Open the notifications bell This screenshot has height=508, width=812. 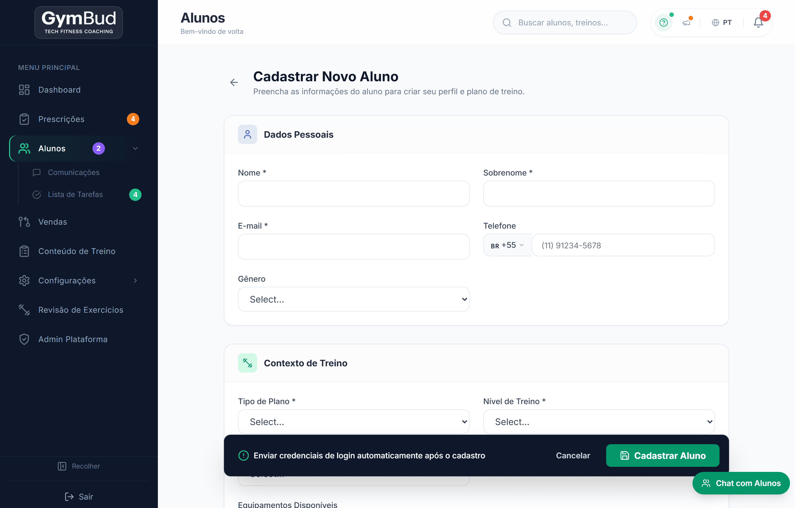pos(758,23)
